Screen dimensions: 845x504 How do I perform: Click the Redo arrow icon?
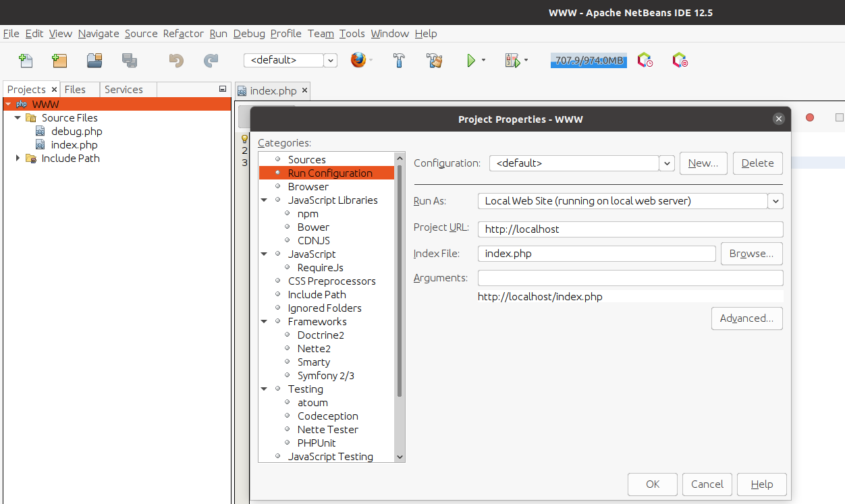[x=211, y=61]
